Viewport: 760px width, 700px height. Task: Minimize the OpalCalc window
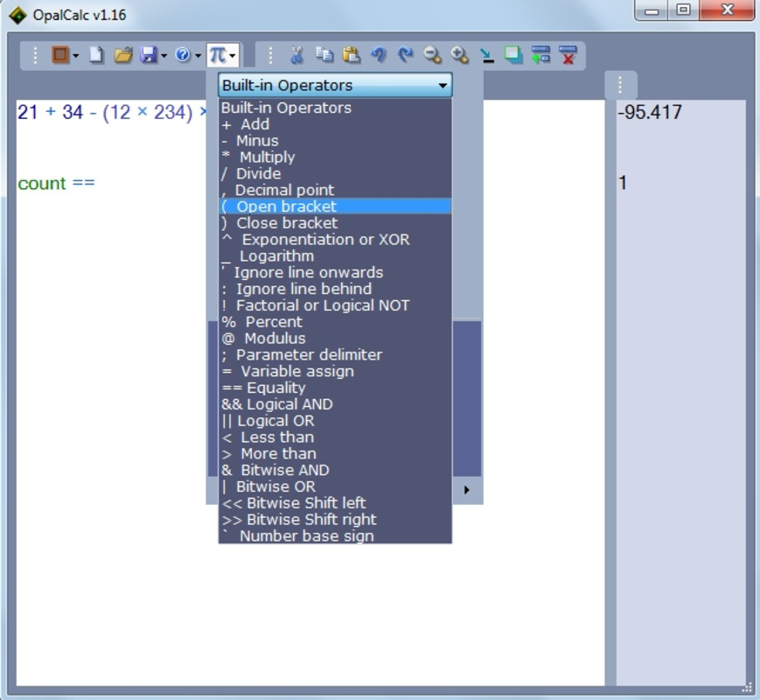point(652,10)
